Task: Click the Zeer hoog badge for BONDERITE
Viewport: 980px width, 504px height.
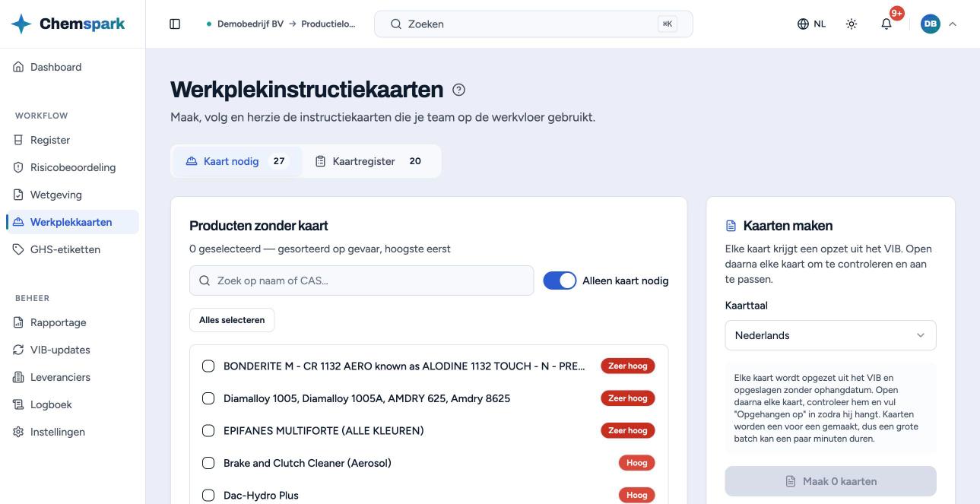Action: click(628, 366)
